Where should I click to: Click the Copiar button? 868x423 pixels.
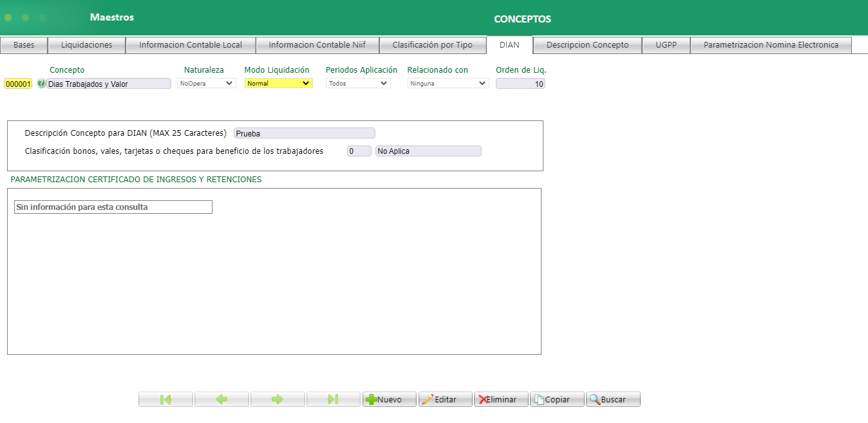558,399
